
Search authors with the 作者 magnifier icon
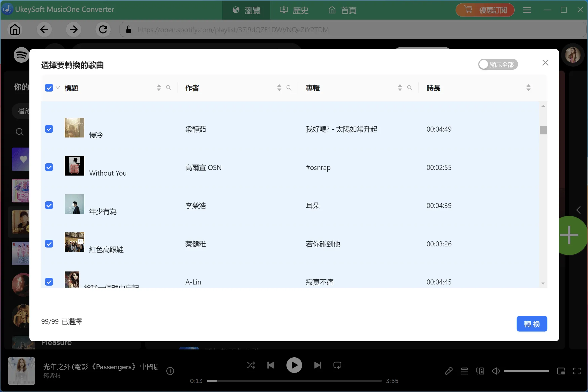point(289,88)
